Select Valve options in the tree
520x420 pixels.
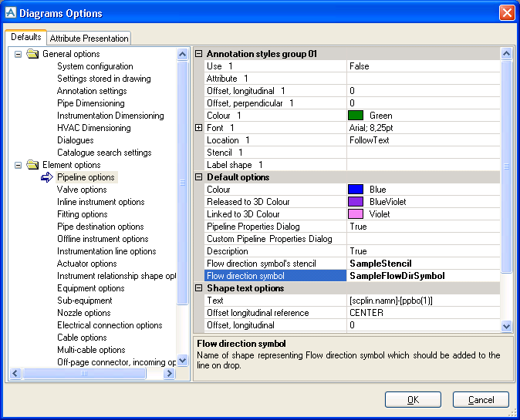(82, 190)
